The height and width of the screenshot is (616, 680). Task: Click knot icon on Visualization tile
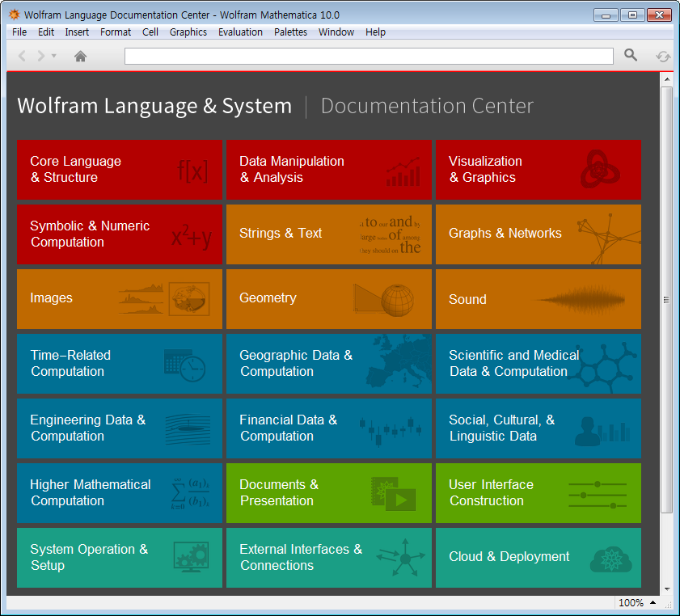(600, 169)
